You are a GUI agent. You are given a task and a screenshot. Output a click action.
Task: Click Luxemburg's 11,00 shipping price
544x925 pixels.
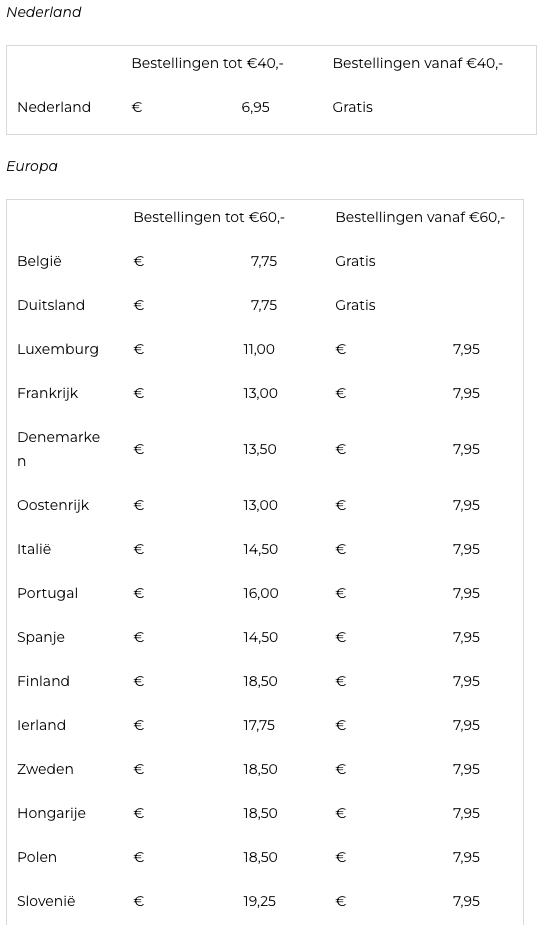pos(259,349)
